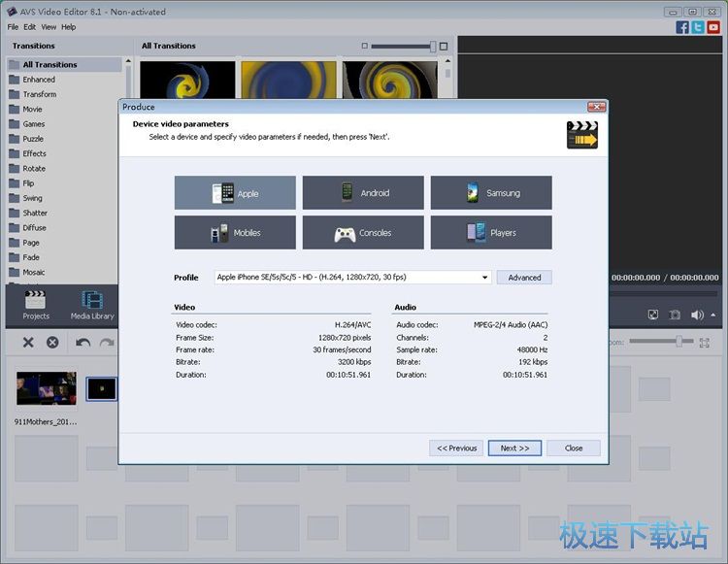This screenshot has height=564, width=728.
Task: Click the delete X timeline tool
Action: [28, 343]
